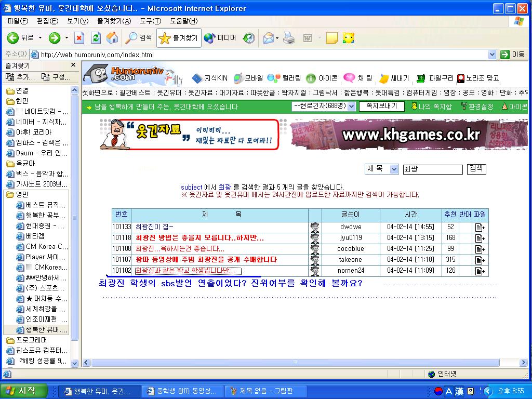Click the Mail envelope toolbar icon

[268, 37]
